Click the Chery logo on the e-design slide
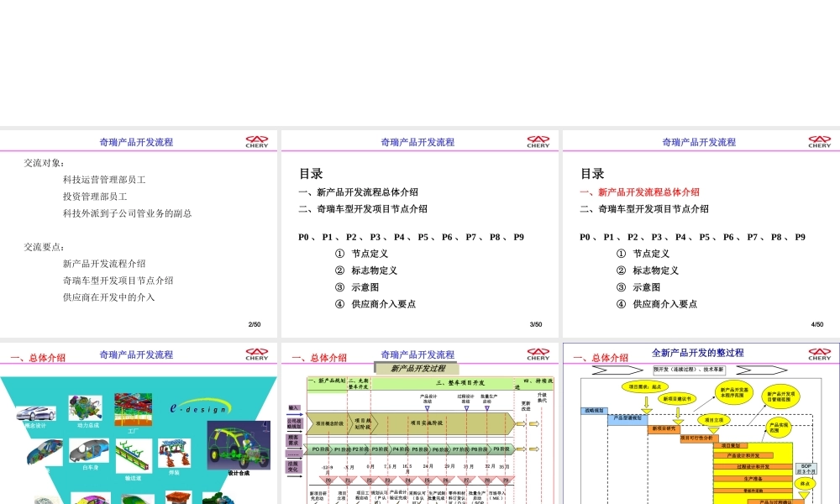Screen dimensions: 840x504 tap(256, 354)
